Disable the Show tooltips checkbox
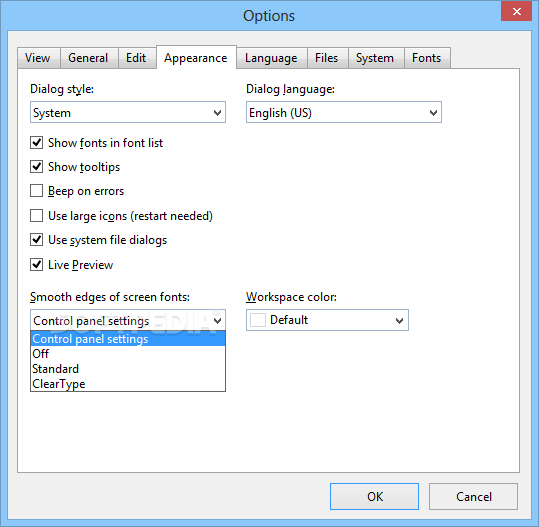The width and height of the screenshot is (539, 527). pyautogui.click(x=36, y=167)
